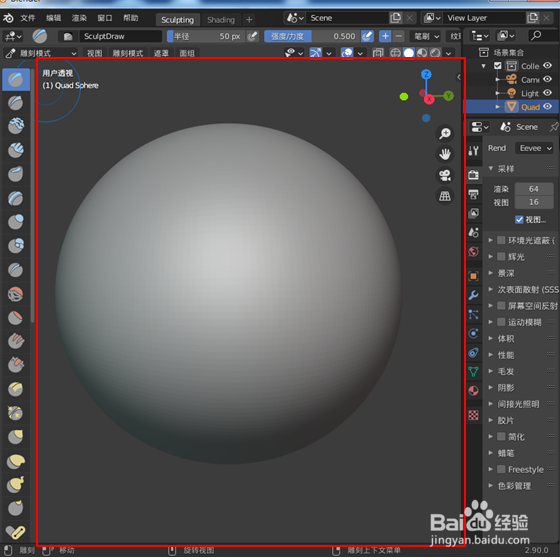This screenshot has height=560, width=560.
Task: Toggle the Colle collection checkbox
Action: pos(498,66)
